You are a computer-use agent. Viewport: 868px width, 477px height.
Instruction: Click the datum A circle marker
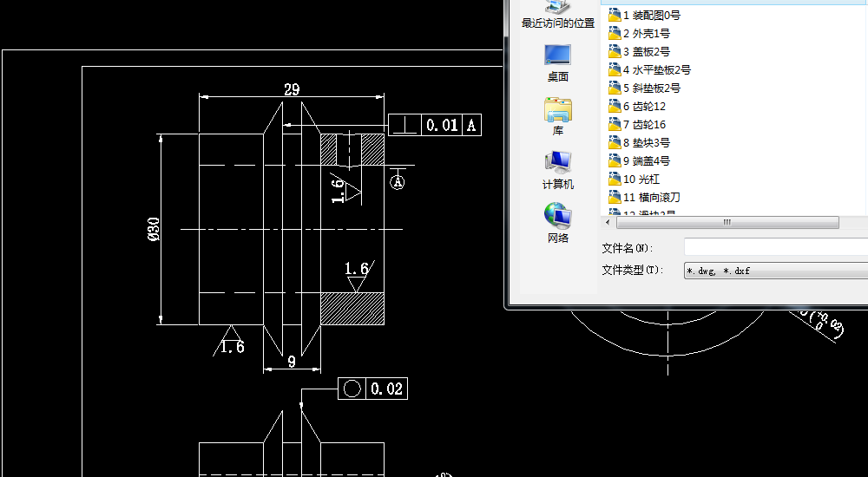pyautogui.click(x=398, y=182)
